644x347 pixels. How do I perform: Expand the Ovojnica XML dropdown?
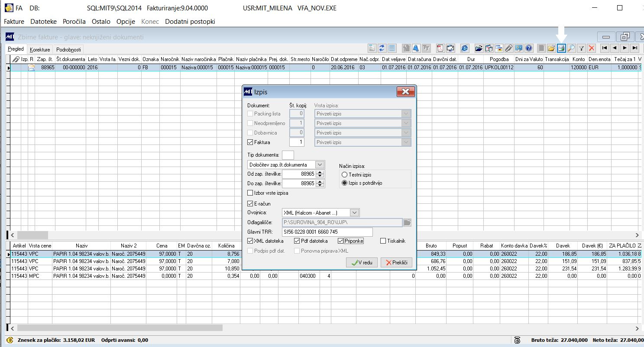point(355,212)
